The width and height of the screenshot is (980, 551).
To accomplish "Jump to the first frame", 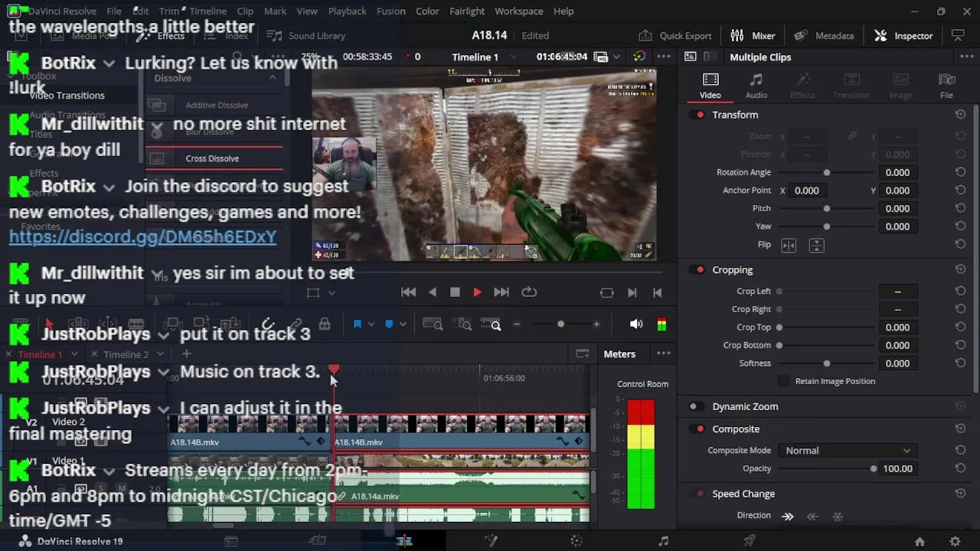I will (x=409, y=292).
